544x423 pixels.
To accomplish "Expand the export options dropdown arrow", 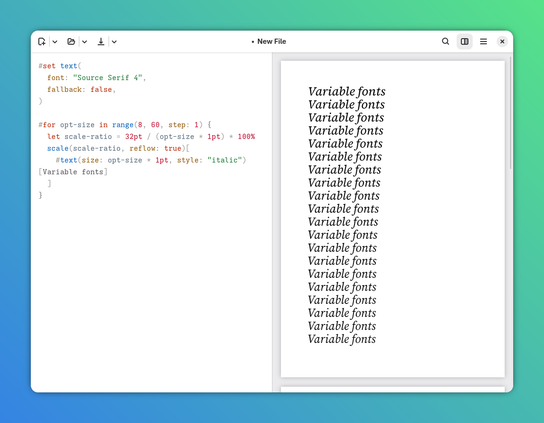I will click(x=114, y=42).
